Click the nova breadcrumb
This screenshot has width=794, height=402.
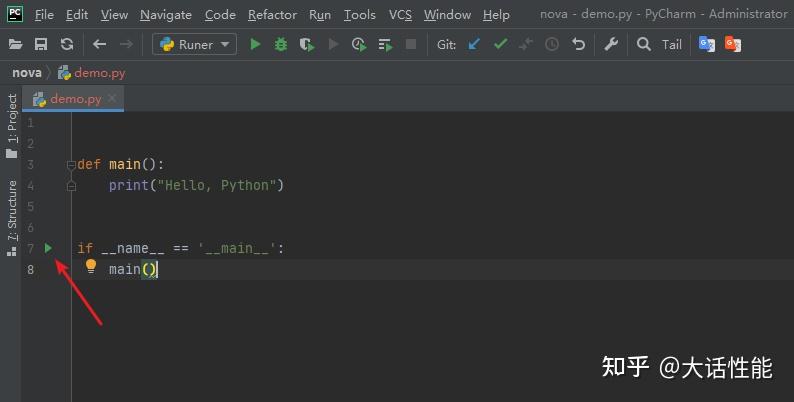27,73
